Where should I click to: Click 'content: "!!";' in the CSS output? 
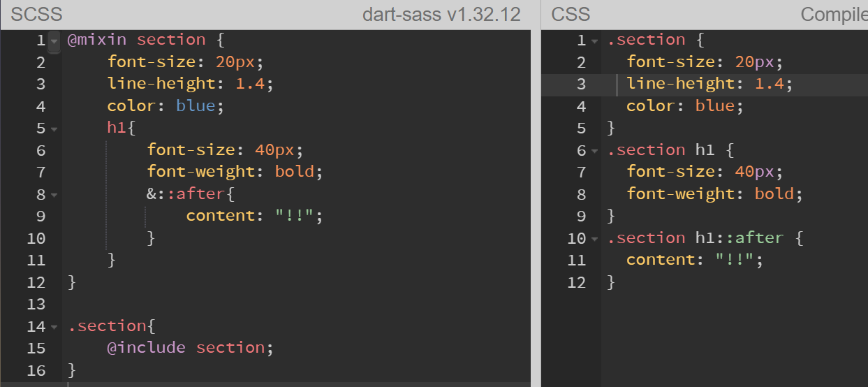pyautogui.click(x=696, y=260)
